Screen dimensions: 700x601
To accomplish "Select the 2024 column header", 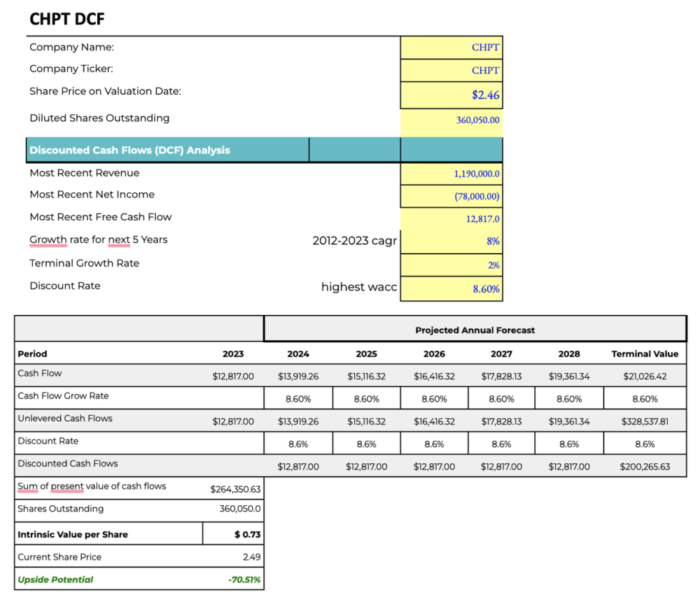I will coord(298,354).
